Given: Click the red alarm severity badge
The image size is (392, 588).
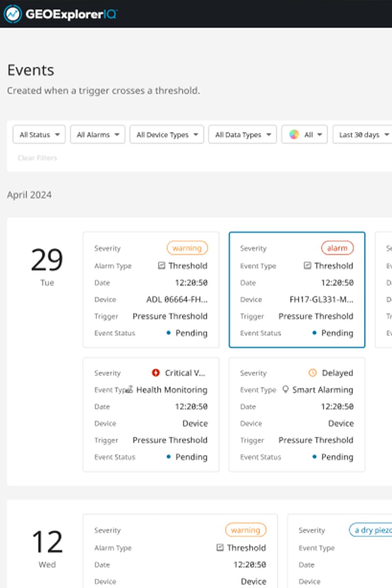Looking at the screenshot, I should pyautogui.click(x=337, y=248).
